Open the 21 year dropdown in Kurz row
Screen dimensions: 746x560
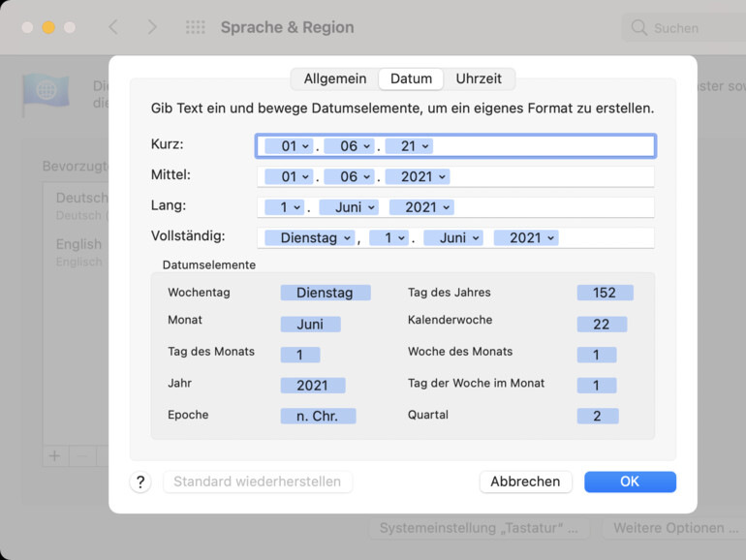415,146
